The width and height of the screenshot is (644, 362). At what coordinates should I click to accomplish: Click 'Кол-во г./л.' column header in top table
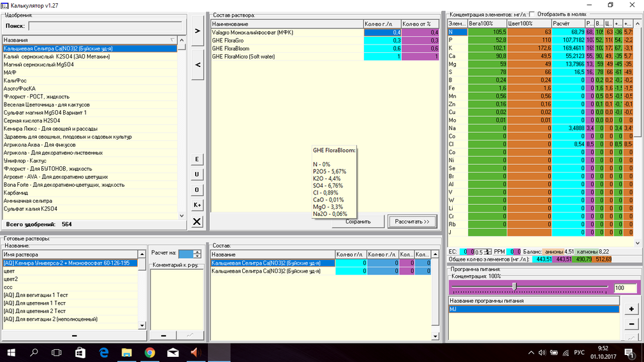pos(382,24)
